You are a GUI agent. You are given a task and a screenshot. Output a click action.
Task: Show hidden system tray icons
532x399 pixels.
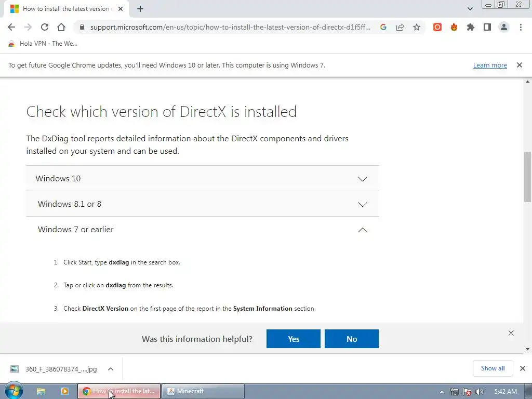pyautogui.click(x=442, y=392)
